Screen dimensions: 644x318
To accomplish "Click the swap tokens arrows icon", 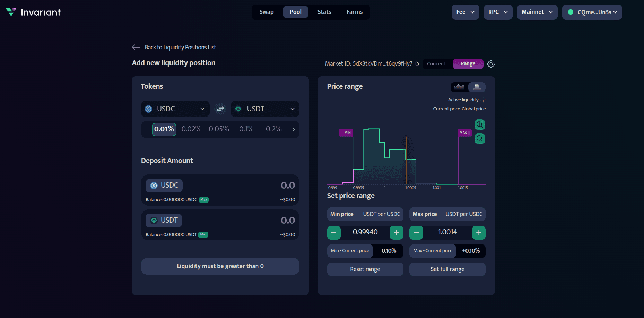I will [220, 109].
